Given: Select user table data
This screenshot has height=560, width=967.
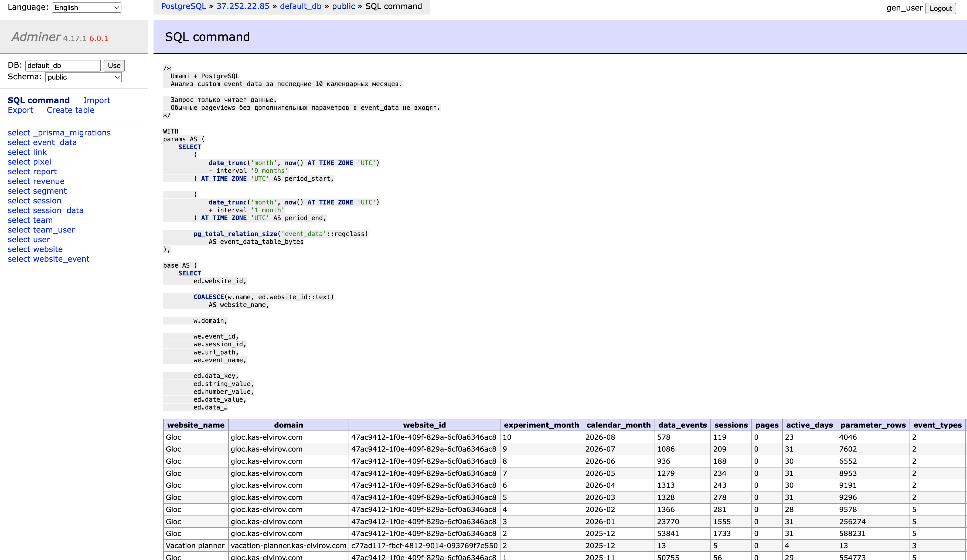Looking at the screenshot, I should click(19, 239).
